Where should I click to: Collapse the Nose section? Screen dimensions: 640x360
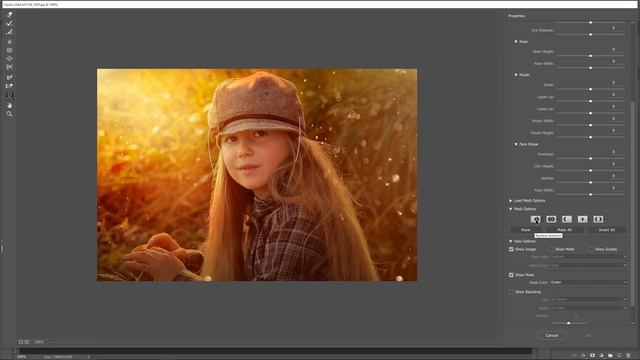[516, 42]
